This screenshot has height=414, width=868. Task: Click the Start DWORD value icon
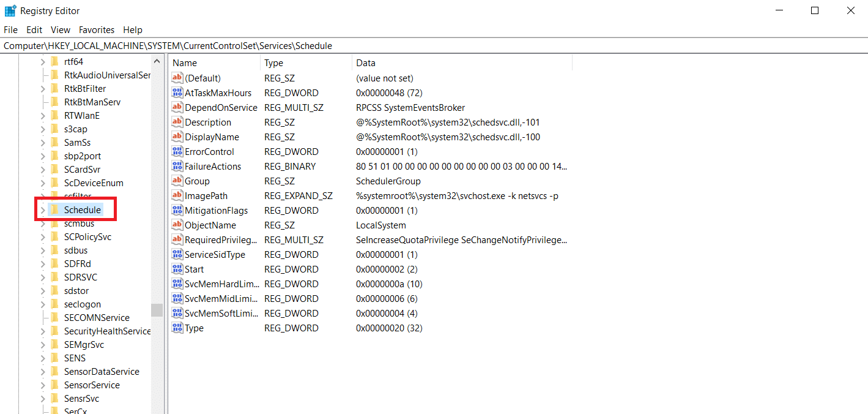tap(177, 269)
